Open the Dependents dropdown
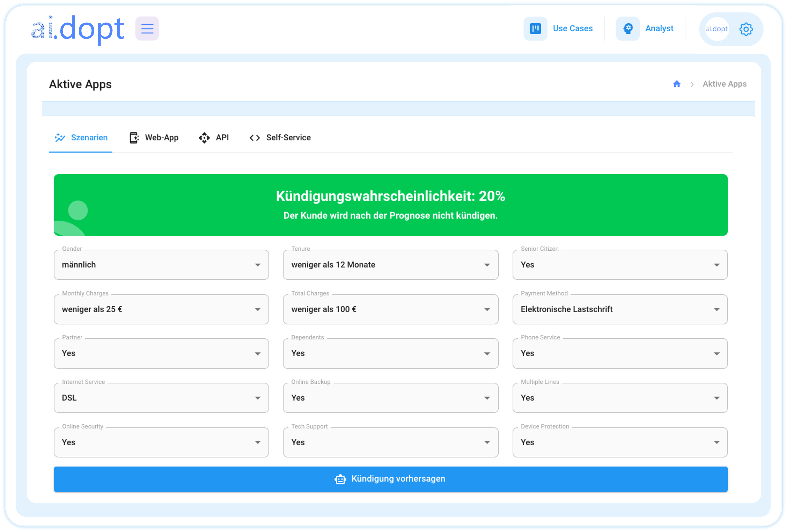The height and width of the screenshot is (532, 787). (390, 353)
